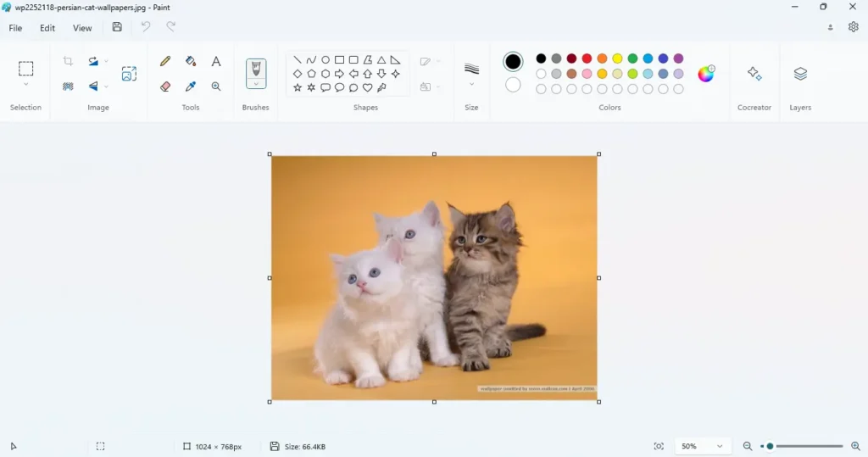Open the Layers panel

click(800, 74)
